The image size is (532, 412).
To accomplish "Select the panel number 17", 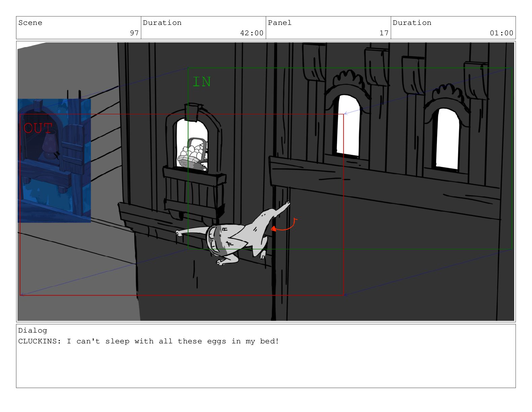I will tap(384, 33).
